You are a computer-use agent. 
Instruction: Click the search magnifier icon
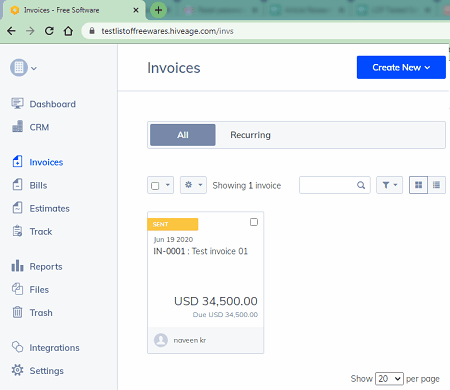click(x=361, y=185)
